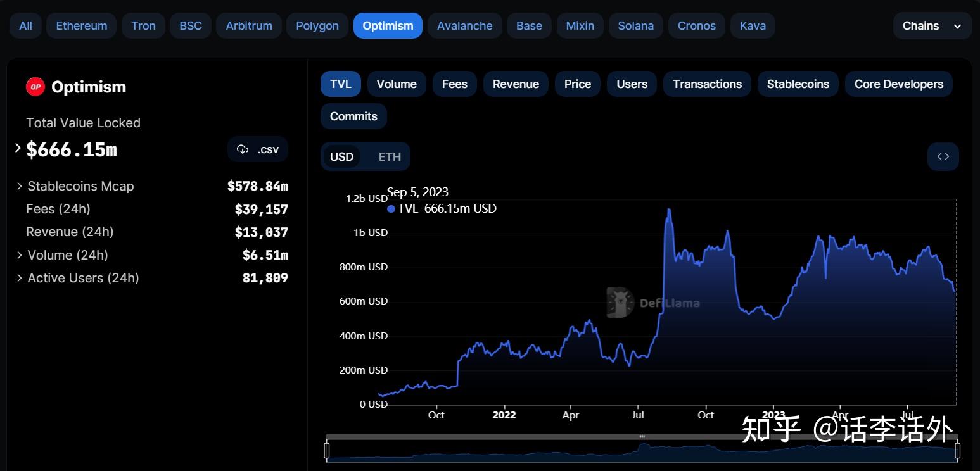Select the Solana chain tab
Screen dimensions: 980x471
636,26
